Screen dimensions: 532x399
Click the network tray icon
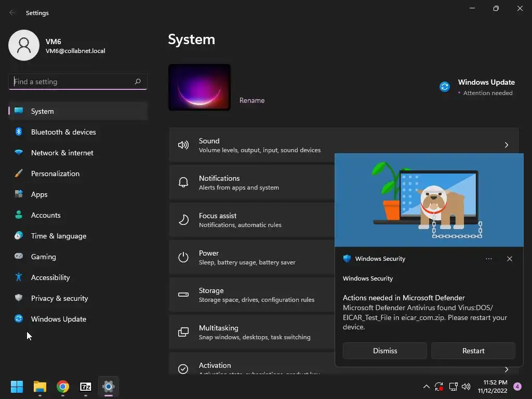[x=453, y=387]
